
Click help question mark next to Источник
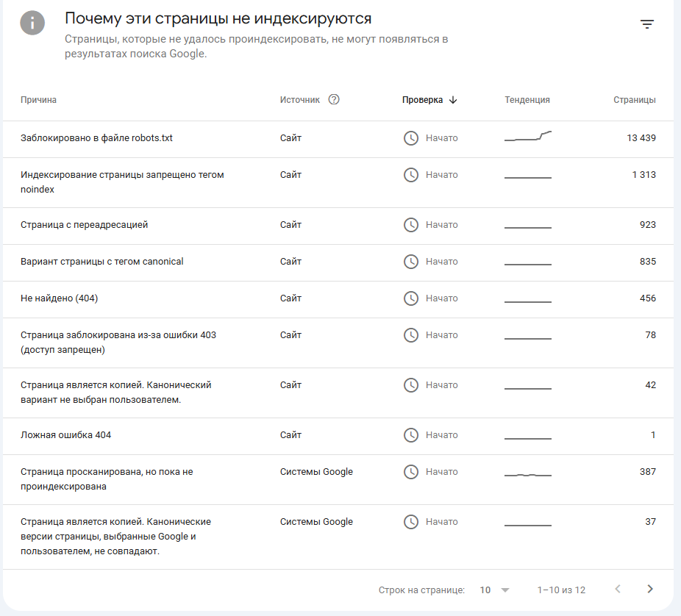pyautogui.click(x=334, y=99)
